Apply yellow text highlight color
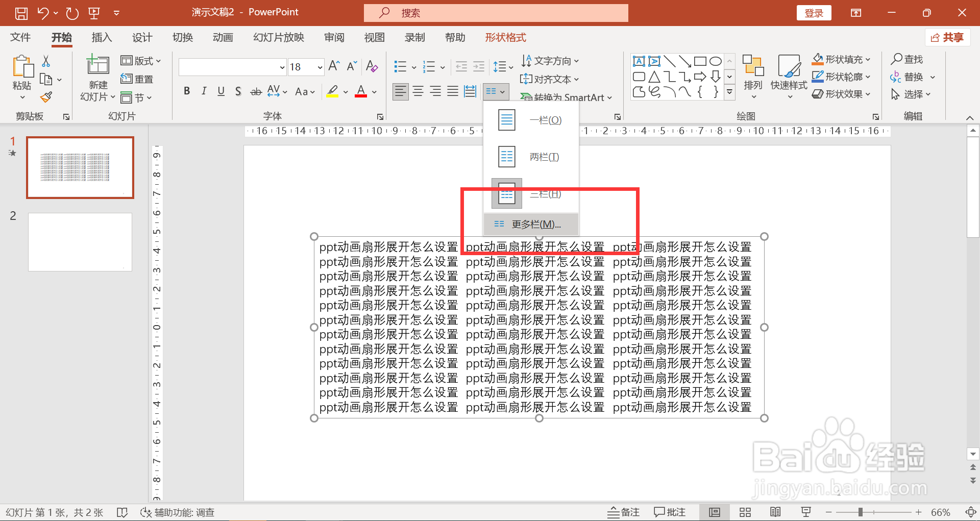 (333, 91)
